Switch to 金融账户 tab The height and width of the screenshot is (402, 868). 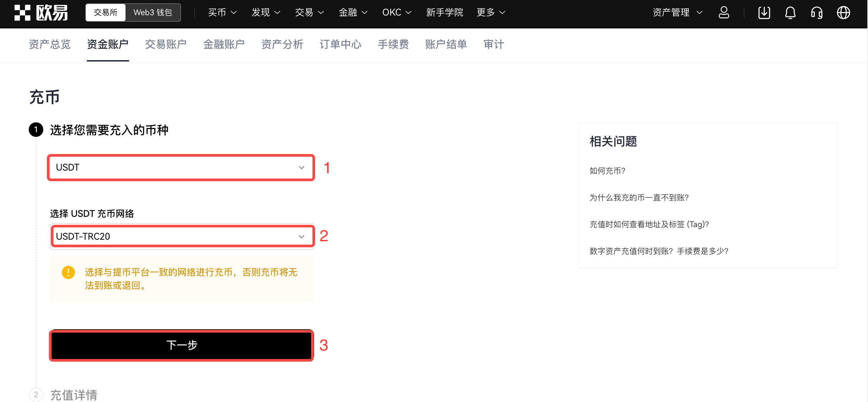tap(224, 44)
